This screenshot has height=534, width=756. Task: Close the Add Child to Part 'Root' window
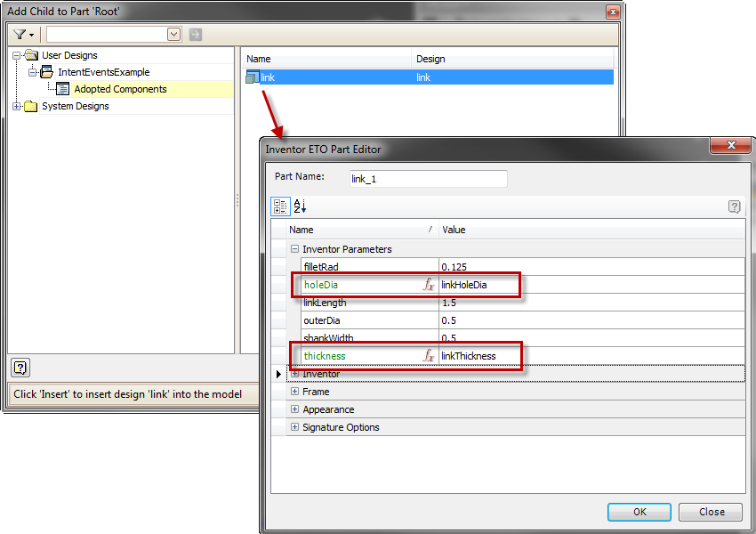(613, 12)
